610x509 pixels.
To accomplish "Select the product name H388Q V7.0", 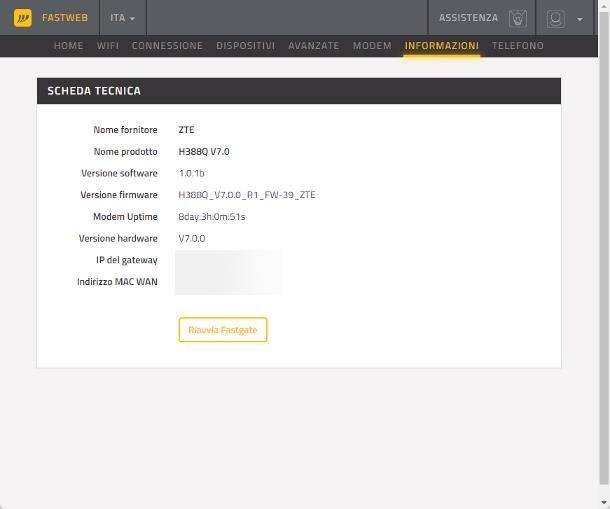I will click(204, 152).
